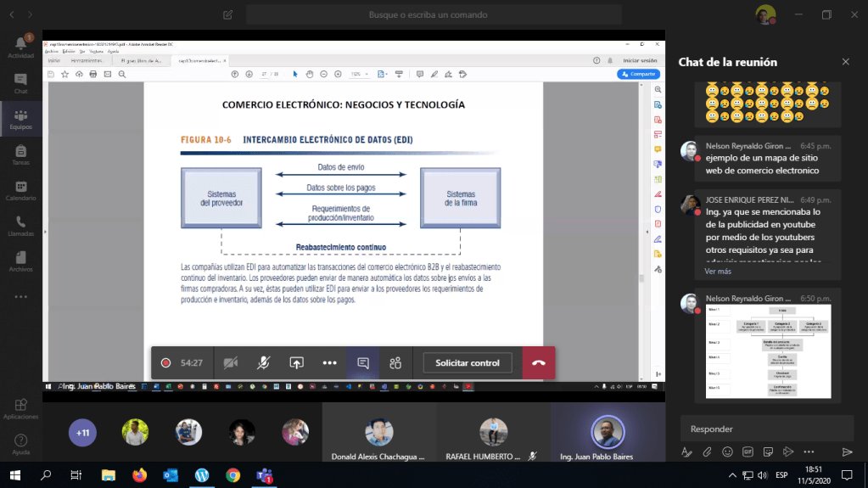The image size is (868, 488).
Task: Unmute the microphone in the call bar
Action: pos(263,362)
